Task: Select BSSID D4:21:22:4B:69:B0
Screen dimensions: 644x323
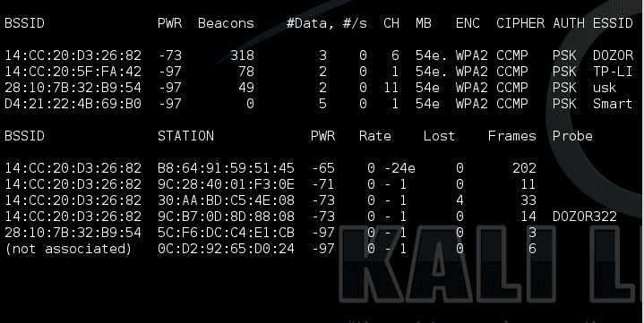Action: pyautogui.click(x=73, y=104)
